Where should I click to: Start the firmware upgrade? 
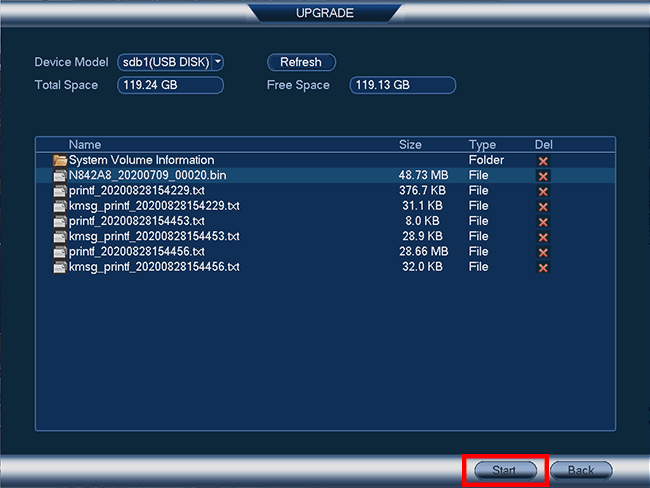pos(504,470)
